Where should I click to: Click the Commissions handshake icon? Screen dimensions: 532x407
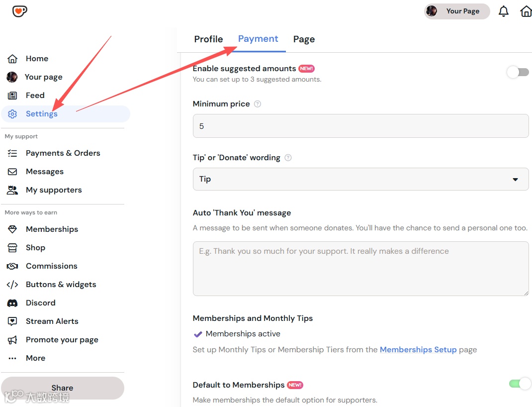coord(12,266)
